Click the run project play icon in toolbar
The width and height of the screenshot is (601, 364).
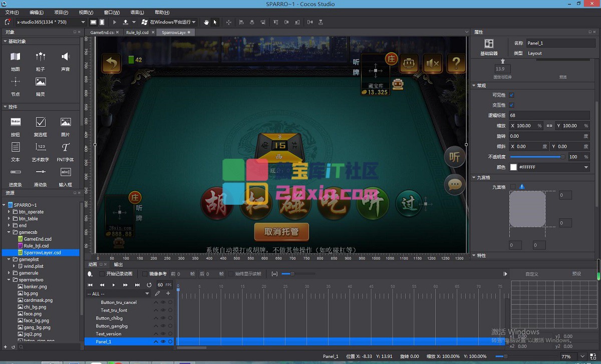(x=115, y=22)
